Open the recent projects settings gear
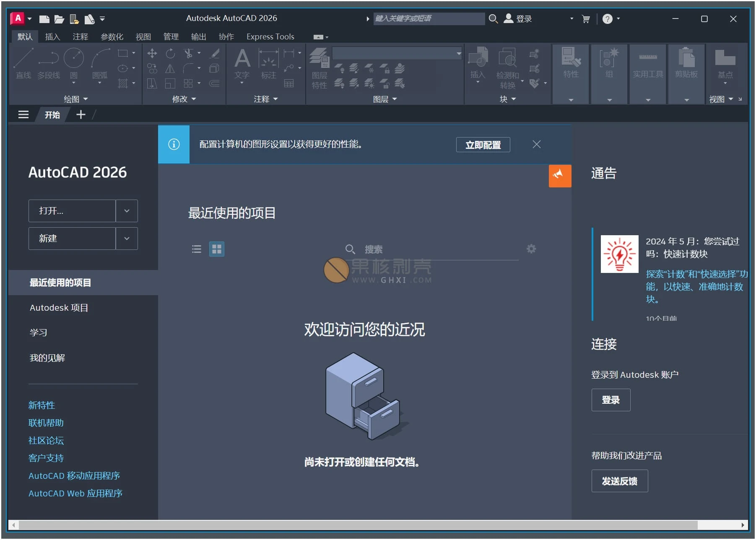The width and height of the screenshot is (756, 540). point(531,249)
